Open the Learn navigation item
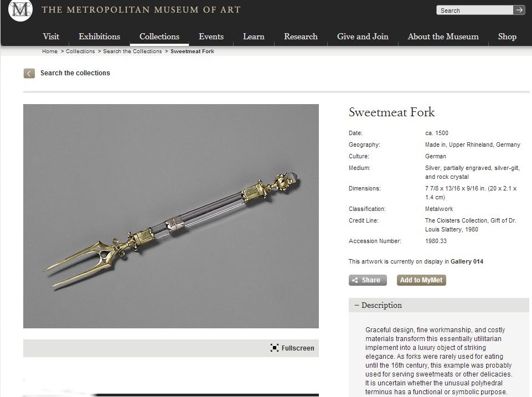 coord(254,37)
